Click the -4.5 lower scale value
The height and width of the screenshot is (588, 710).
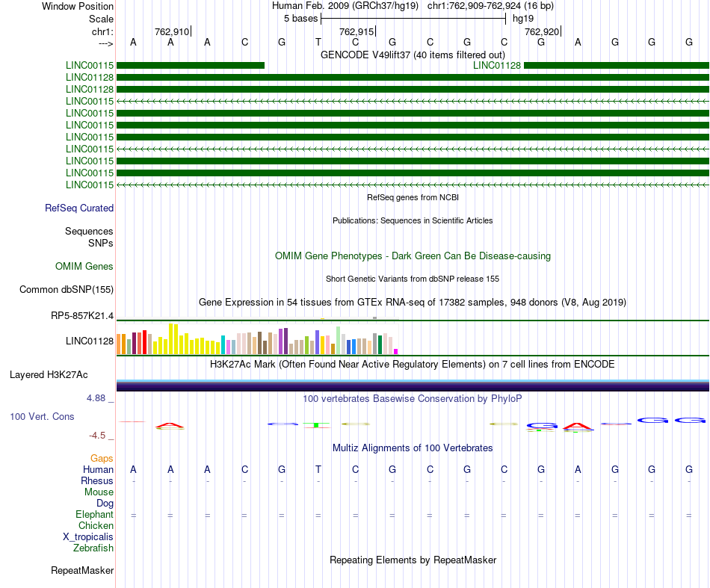click(97, 436)
